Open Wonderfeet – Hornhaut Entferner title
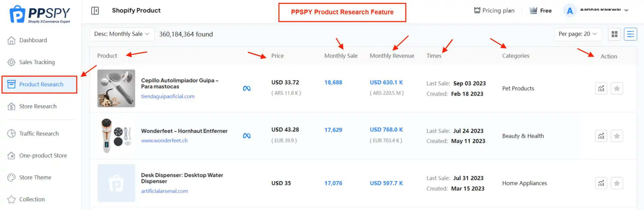This screenshot has height=210, width=644. click(184, 131)
